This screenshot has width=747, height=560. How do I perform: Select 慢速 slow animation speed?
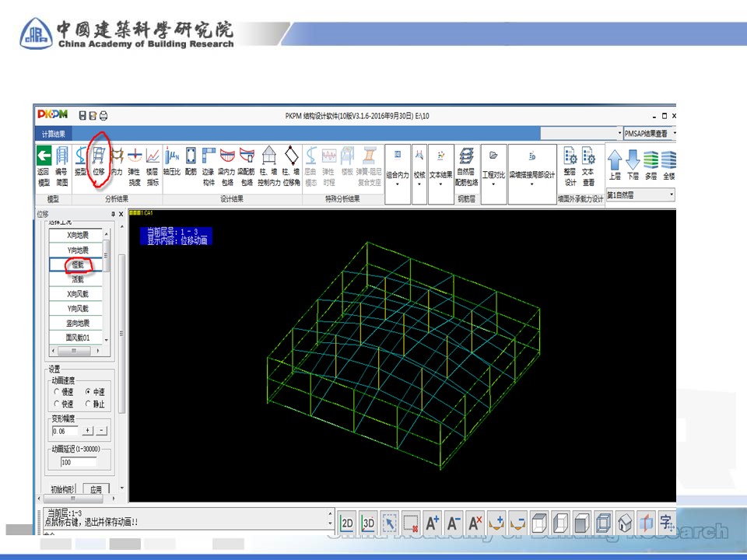point(57,392)
